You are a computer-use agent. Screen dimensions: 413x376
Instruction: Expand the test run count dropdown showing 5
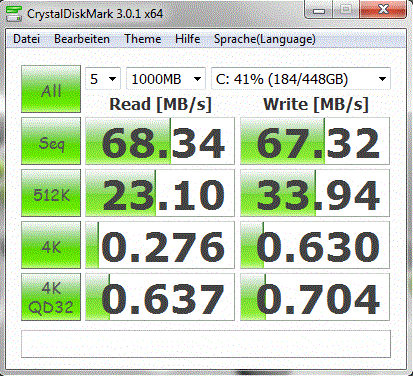point(103,79)
